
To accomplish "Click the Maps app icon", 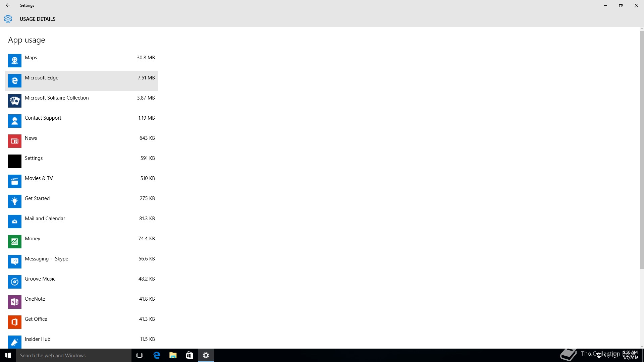I will click(x=15, y=61).
